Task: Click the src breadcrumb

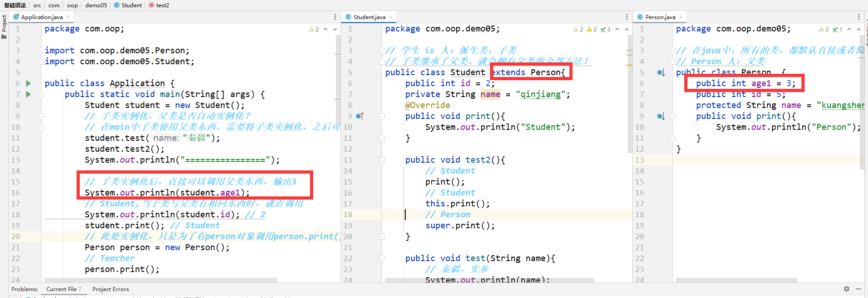Action: tap(37, 5)
